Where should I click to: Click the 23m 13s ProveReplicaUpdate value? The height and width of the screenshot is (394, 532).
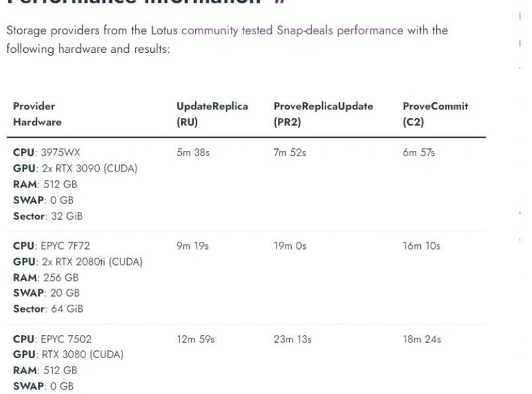(292, 339)
